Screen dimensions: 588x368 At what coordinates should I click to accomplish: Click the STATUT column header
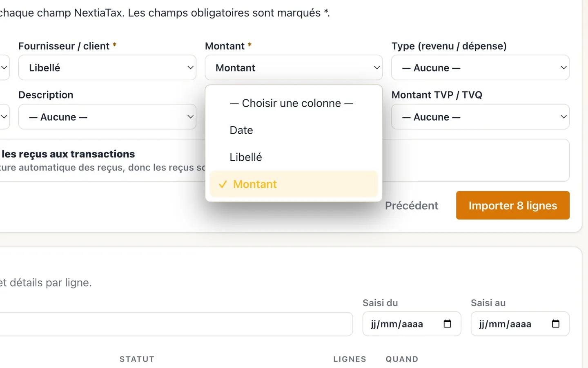coord(137,359)
